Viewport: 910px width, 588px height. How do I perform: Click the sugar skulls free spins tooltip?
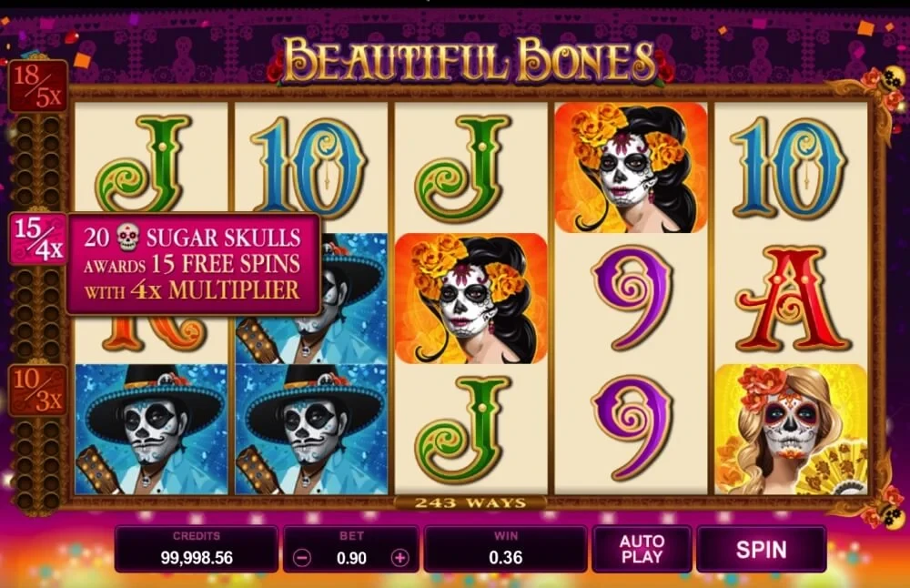[x=193, y=264]
